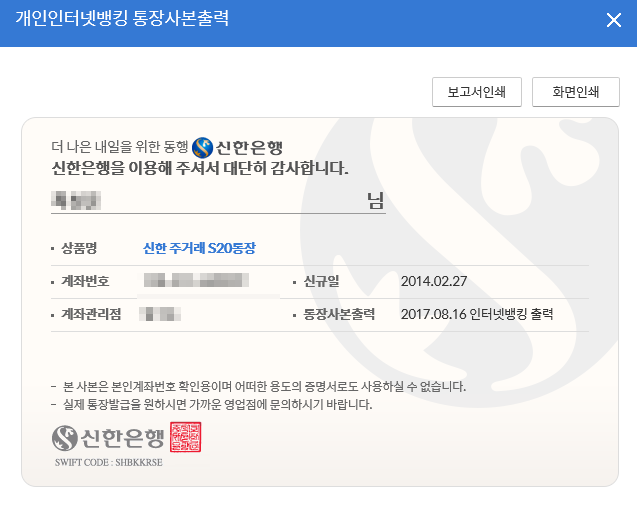Select the note starting 실제 통장발급을 원하시면
The width and height of the screenshot is (637, 528).
(x=217, y=405)
